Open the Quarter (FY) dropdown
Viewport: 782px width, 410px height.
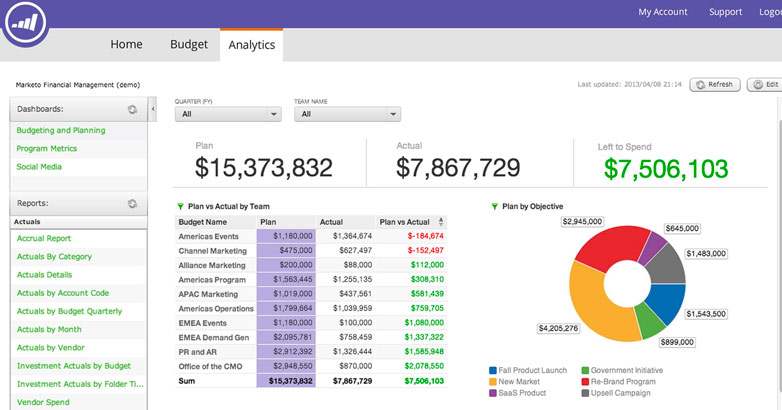click(x=227, y=114)
